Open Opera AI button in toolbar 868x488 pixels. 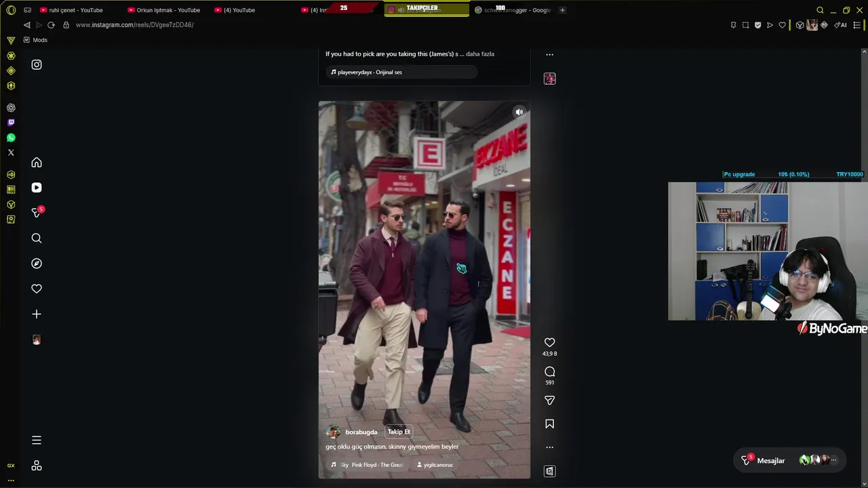pos(841,25)
